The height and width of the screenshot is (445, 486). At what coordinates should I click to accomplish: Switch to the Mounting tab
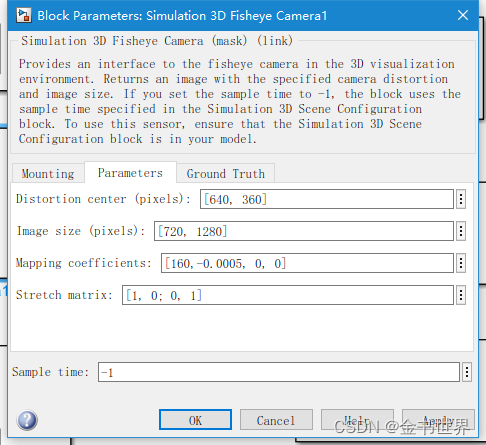(x=48, y=173)
